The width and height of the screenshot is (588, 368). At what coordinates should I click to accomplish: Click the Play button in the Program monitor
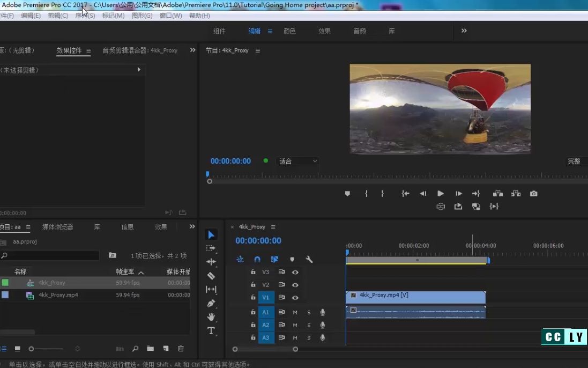440,194
